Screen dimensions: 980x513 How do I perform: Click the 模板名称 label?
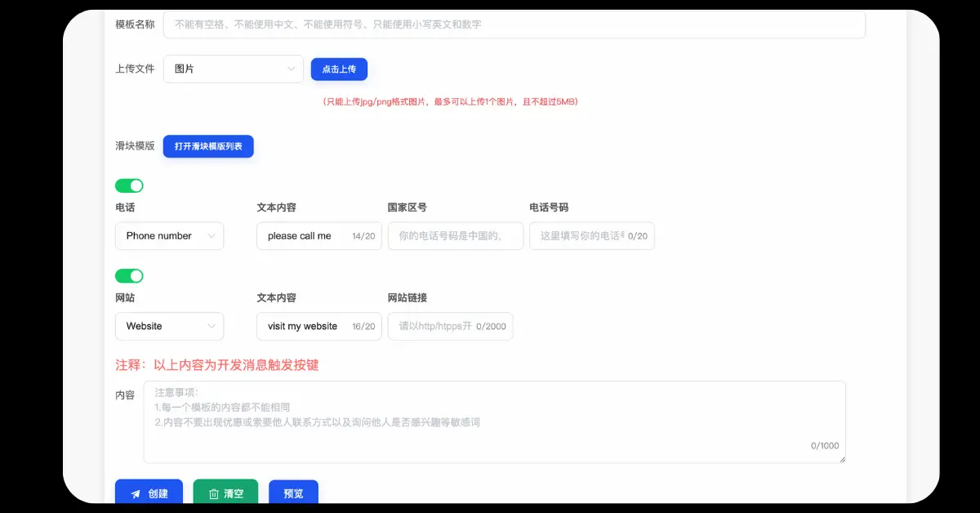(x=135, y=25)
